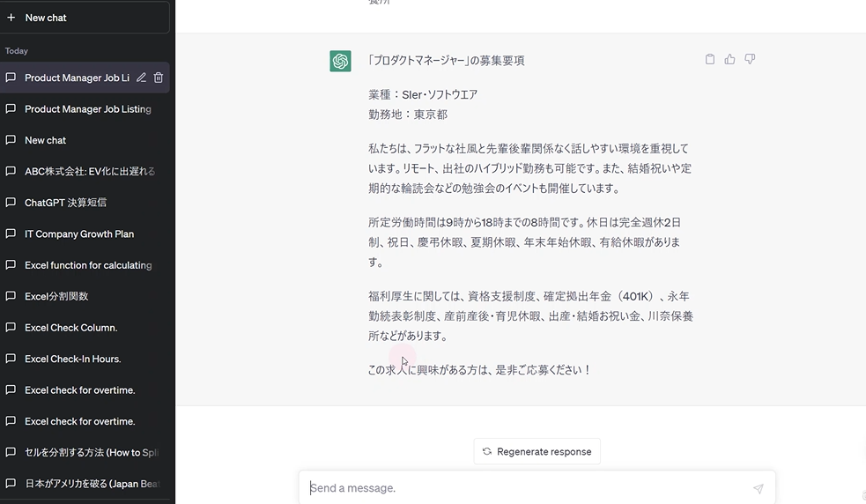Click the pencil edit icon on selected chat
This screenshot has height=504, width=866.
(x=141, y=78)
